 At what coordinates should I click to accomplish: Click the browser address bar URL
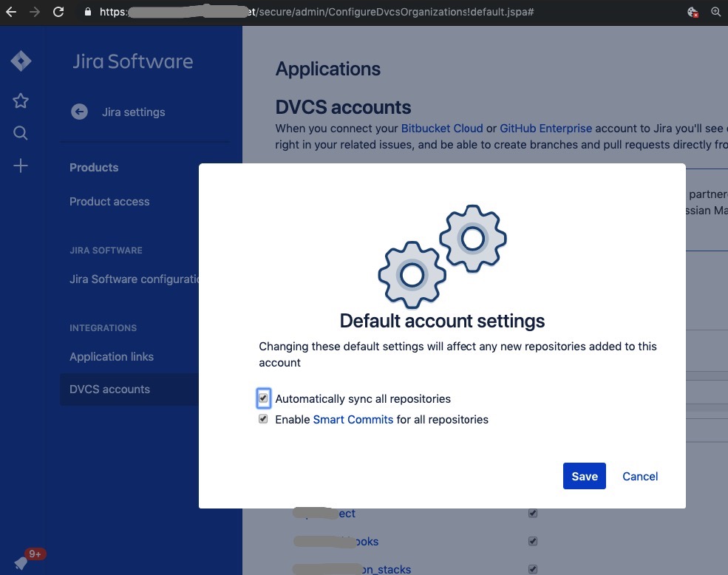[316, 12]
